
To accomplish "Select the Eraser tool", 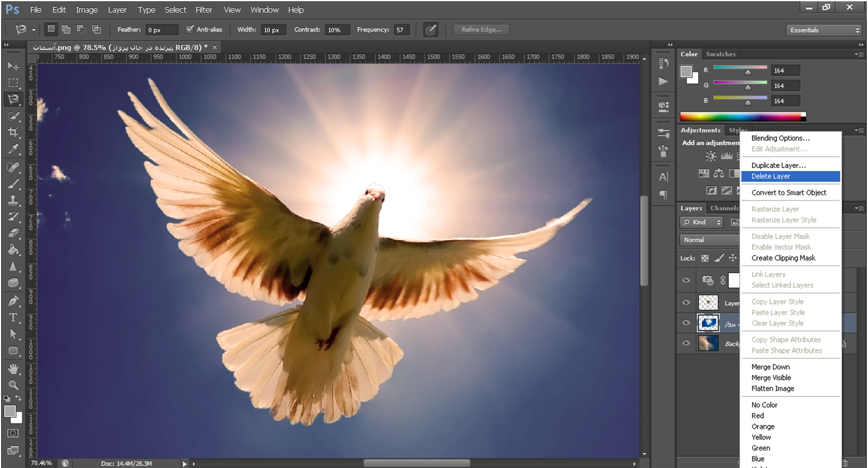I will (13, 233).
